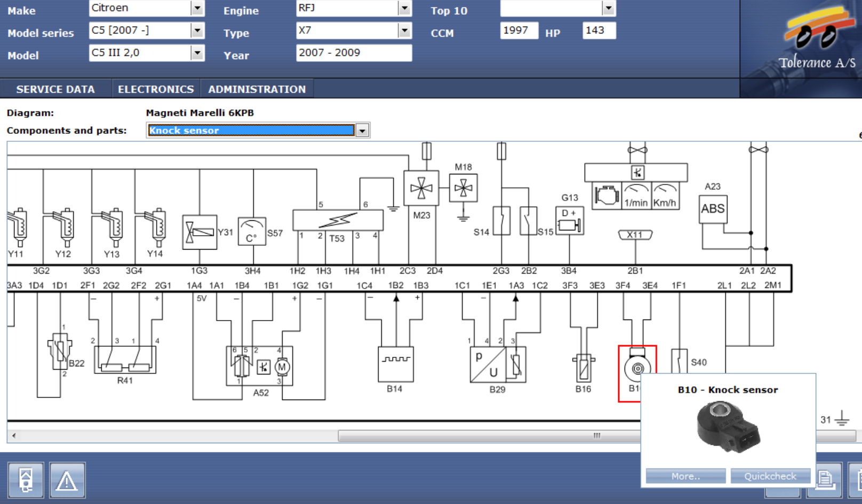Select the M18 fan motor symbol
The height and width of the screenshot is (504, 862).
click(463, 188)
